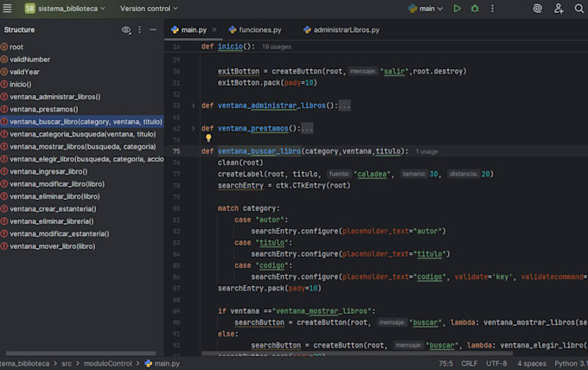Select ventana_mostrar_libros in Structure
This screenshot has width=588, height=370.
tap(82, 147)
